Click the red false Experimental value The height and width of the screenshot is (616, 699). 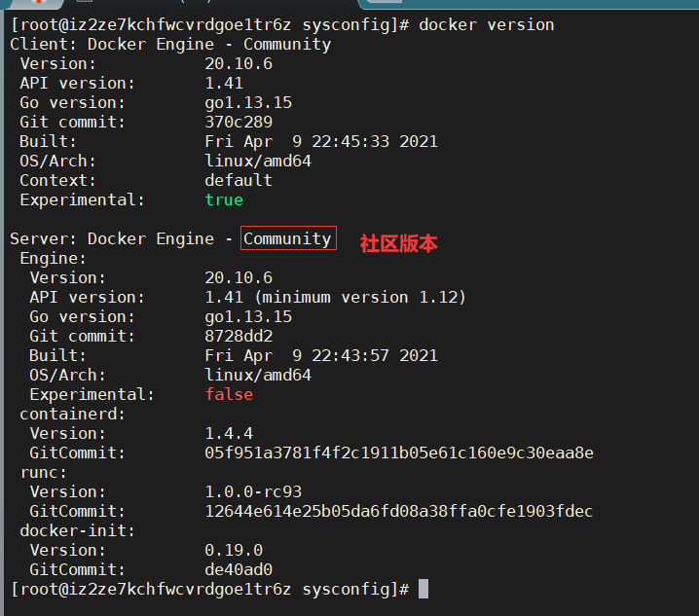click(x=229, y=394)
